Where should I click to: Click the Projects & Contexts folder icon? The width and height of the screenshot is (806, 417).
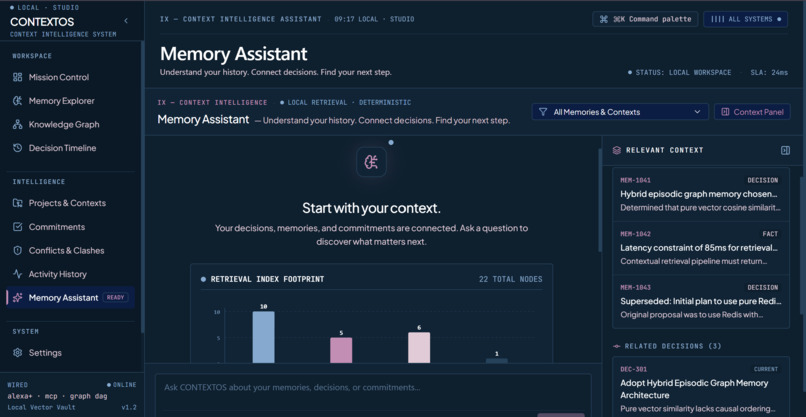pos(17,203)
